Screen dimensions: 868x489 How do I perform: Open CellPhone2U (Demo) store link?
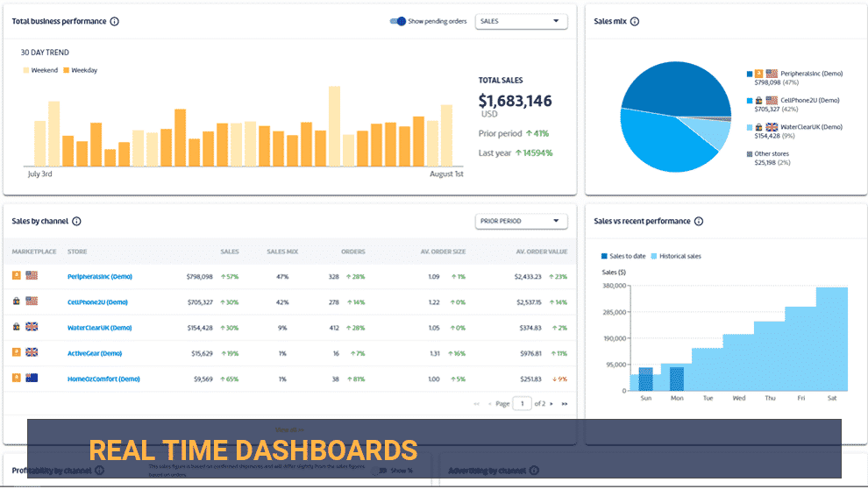(97, 302)
